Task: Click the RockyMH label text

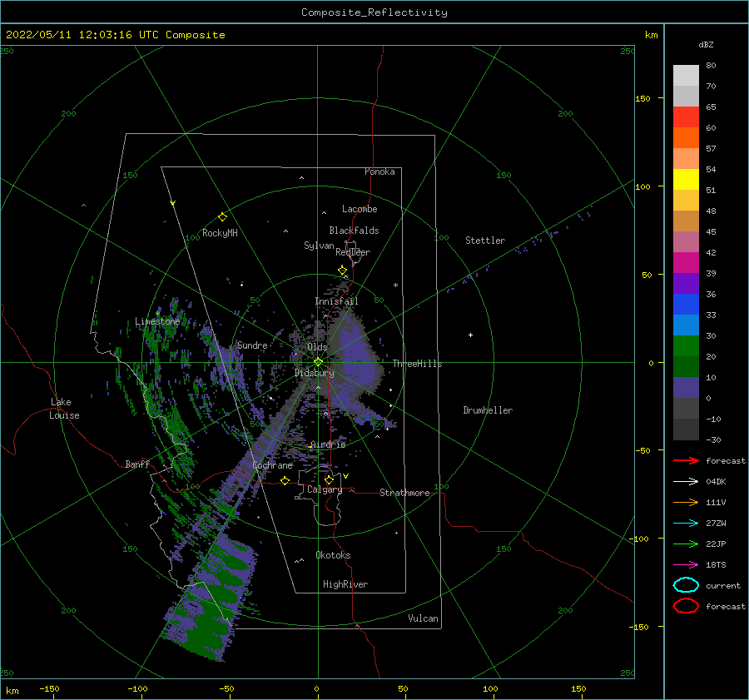Action: [220, 233]
